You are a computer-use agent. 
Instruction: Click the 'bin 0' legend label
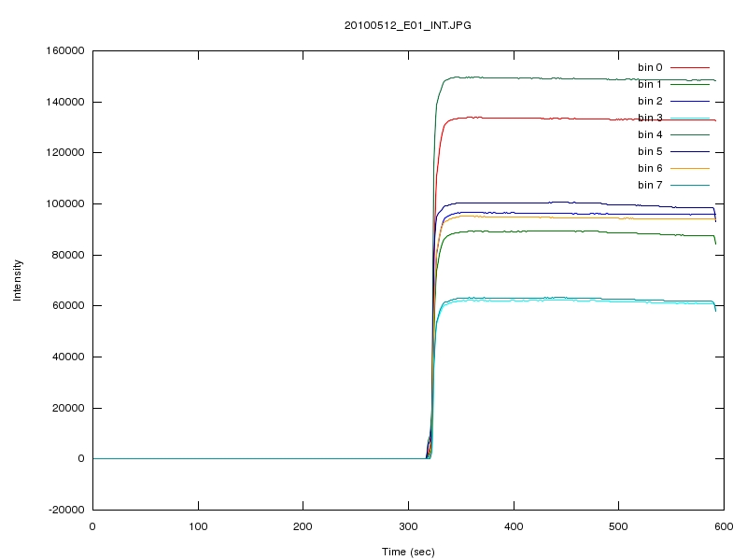click(650, 67)
